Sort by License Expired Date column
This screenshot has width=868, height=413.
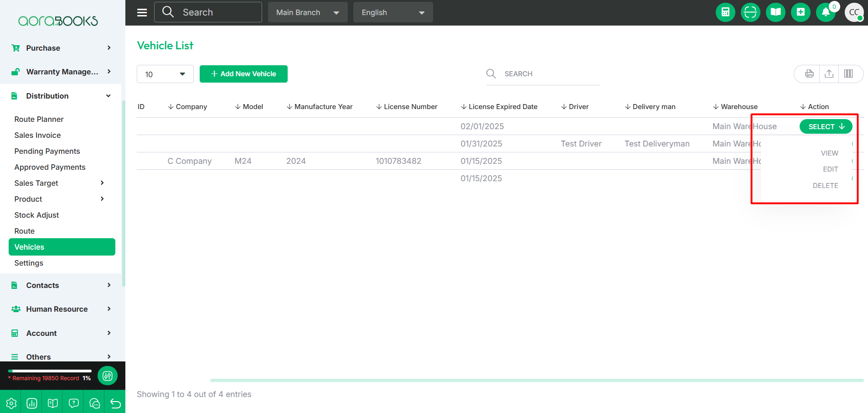499,107
